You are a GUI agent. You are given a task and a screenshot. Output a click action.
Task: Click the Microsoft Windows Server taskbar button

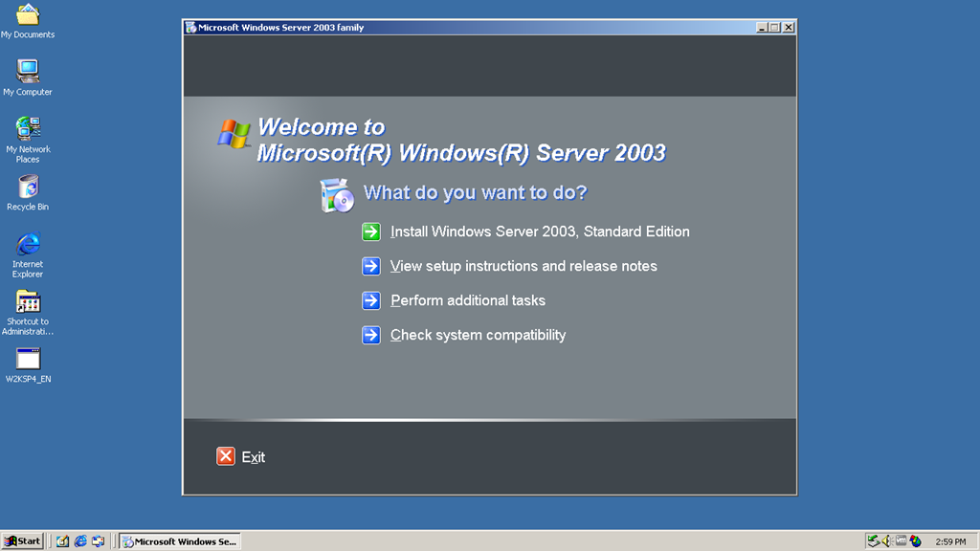click(x=178, y=541)
